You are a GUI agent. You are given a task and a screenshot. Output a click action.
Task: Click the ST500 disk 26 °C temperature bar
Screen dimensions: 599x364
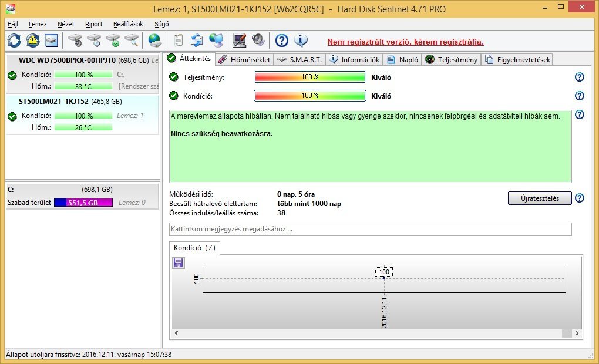[83, 127]
